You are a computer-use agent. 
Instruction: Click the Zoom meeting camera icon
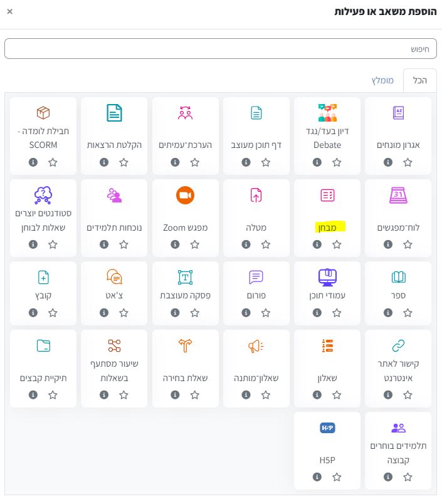click(185, 196)
